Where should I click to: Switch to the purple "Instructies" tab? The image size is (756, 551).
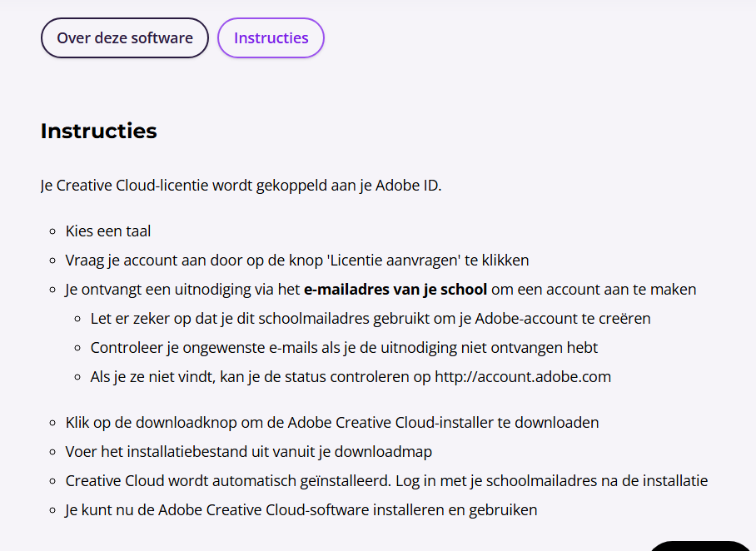pos(271,38)
